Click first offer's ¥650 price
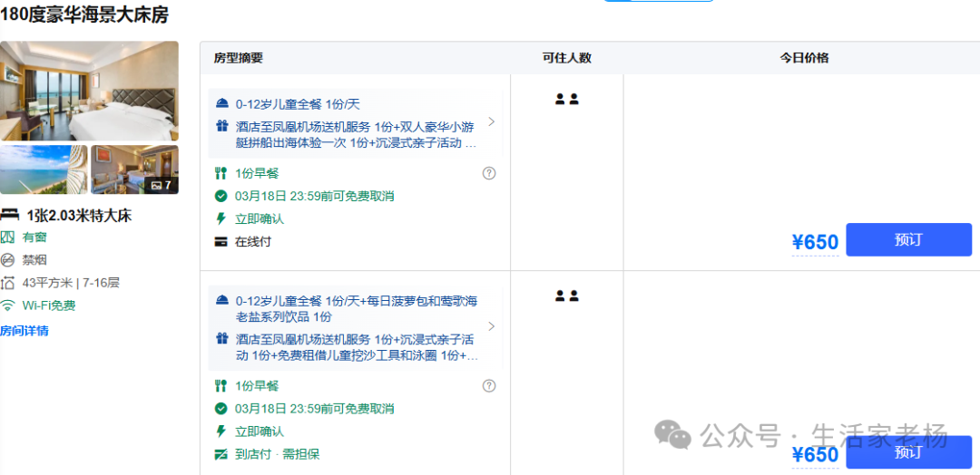Viewport: 980px width, 475px height. pos(815,242)
